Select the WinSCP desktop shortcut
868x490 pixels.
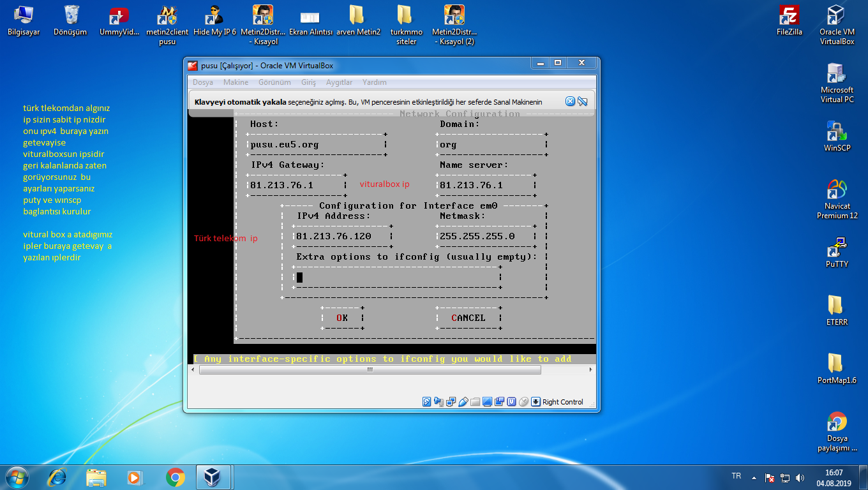pos(837,136)
